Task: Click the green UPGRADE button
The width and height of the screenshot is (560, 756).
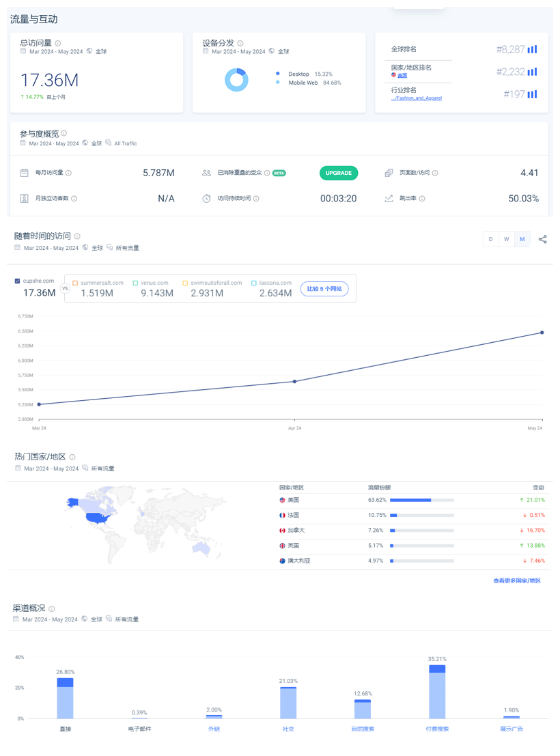Action: pos(339,173)
